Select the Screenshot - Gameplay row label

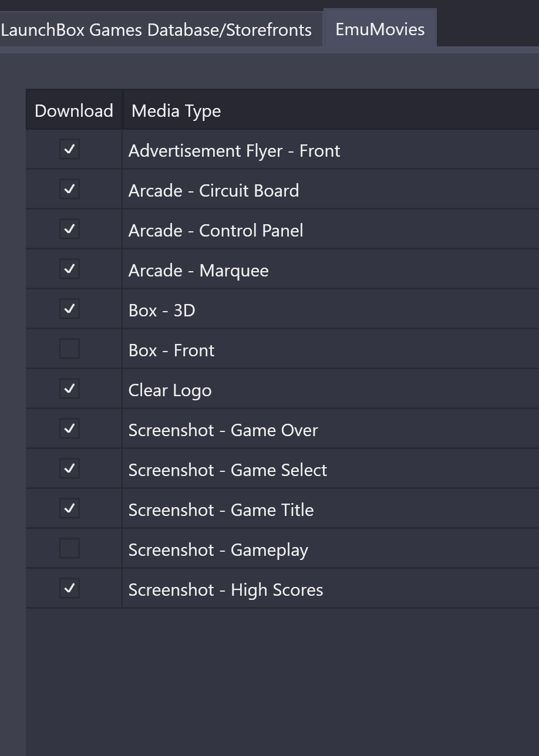(218, 550)
